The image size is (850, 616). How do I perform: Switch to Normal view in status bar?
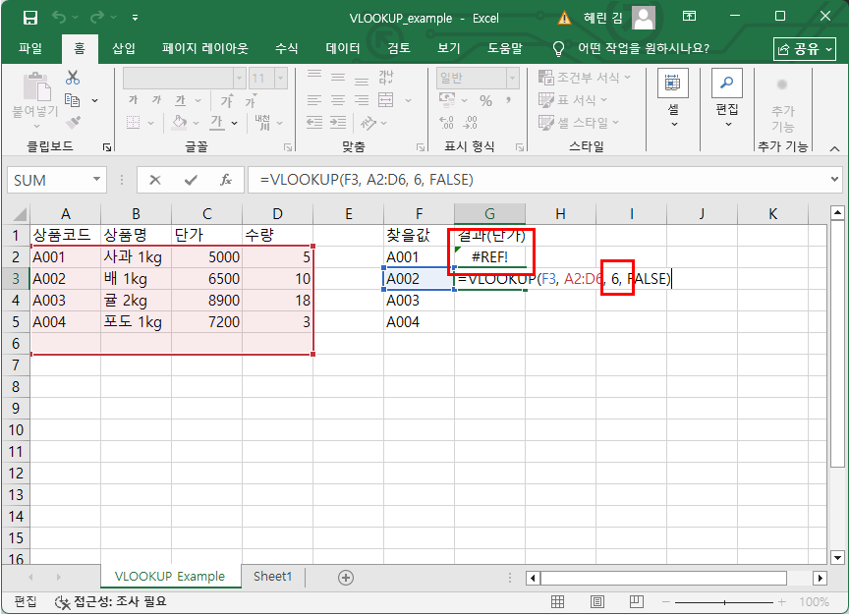(x=557, y=602)
